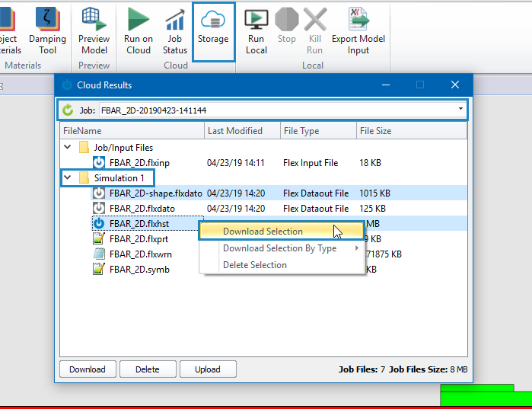Image resolution: width=532 pixels, height=409 pixels.
Task: Click Flex Input File type cell
Action: pyautogui.click(x=311, y=163)
